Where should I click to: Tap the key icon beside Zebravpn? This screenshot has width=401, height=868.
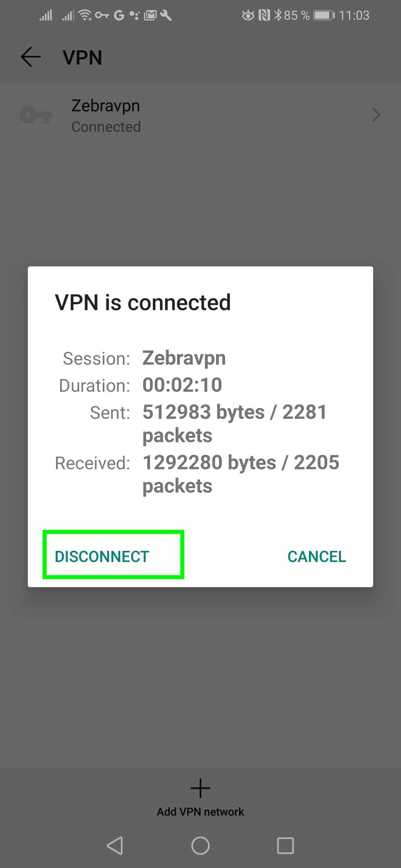click(x=36, y=115)
